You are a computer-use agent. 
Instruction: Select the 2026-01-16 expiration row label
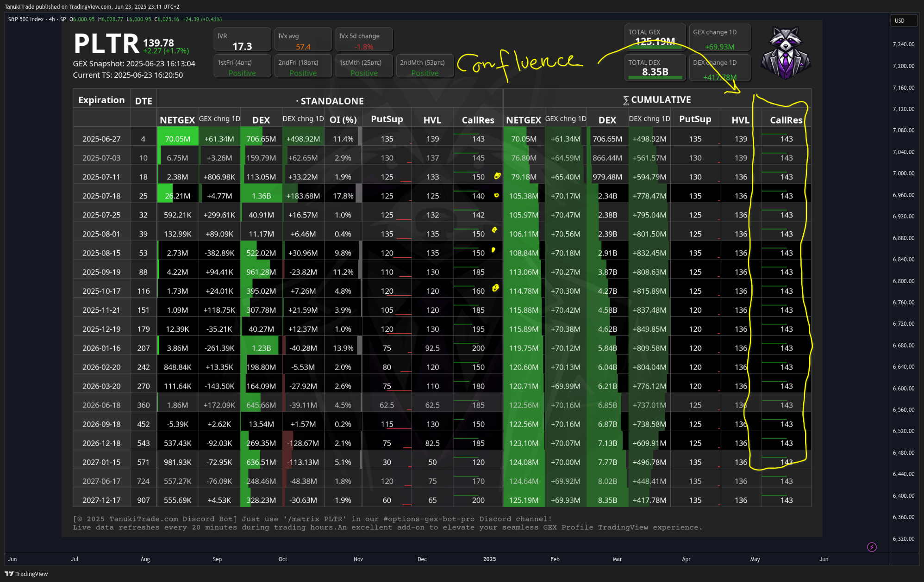point(101,348)
